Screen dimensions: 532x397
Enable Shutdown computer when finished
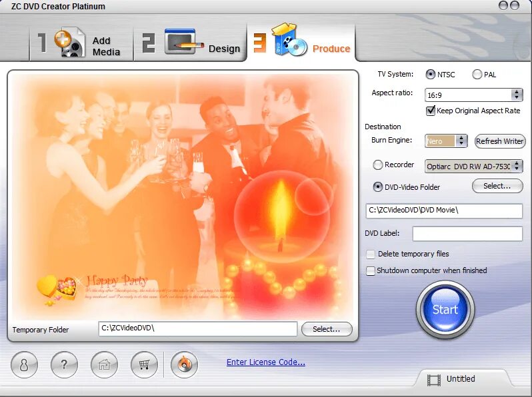(371, 270)
